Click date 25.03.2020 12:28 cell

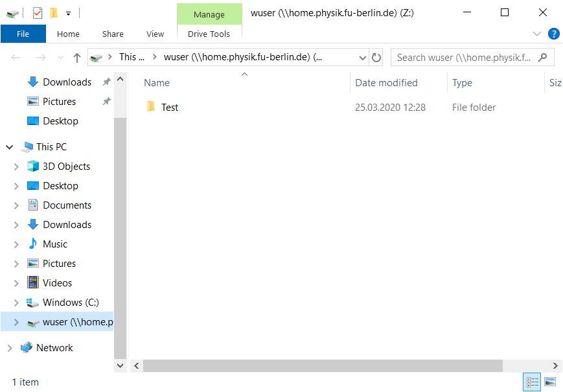click(390, 108)
